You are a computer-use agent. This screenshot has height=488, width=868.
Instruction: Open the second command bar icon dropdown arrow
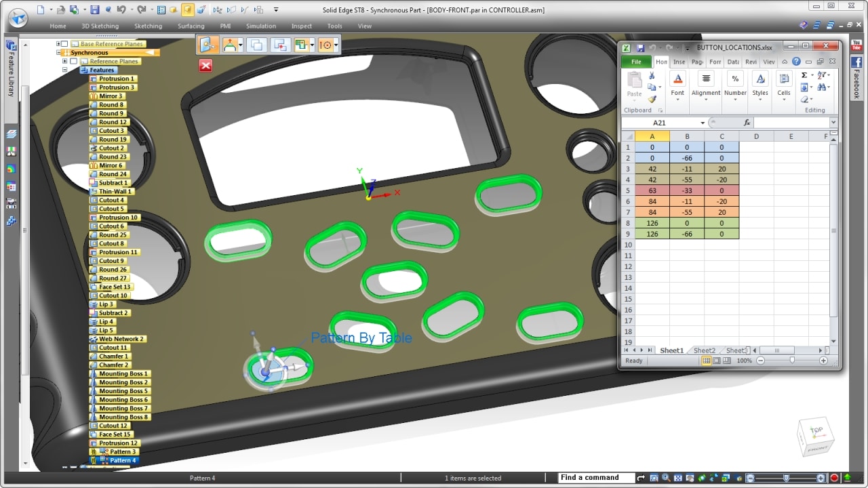(239, 45)
